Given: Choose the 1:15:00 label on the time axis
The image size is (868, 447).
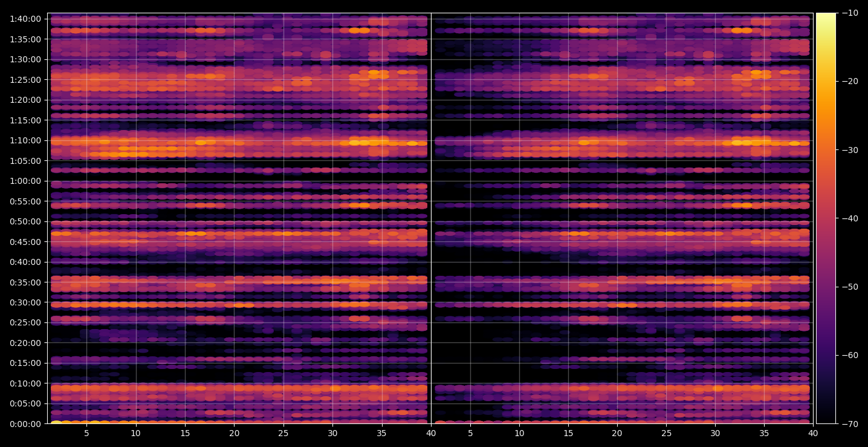Looking at the screenshot, I should point(25,120).
